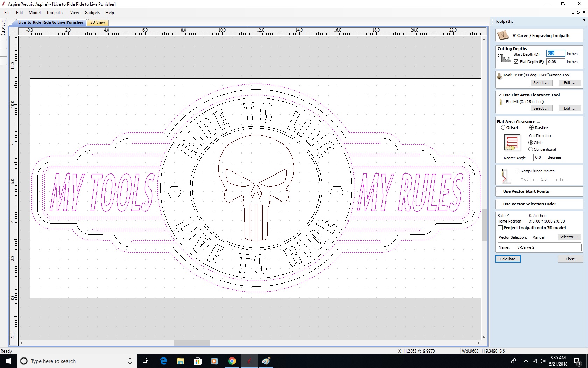This screenshot has height=368, width=588.
Task: Click the vertical scrollbar thumb
Action: tap(484, 225)
